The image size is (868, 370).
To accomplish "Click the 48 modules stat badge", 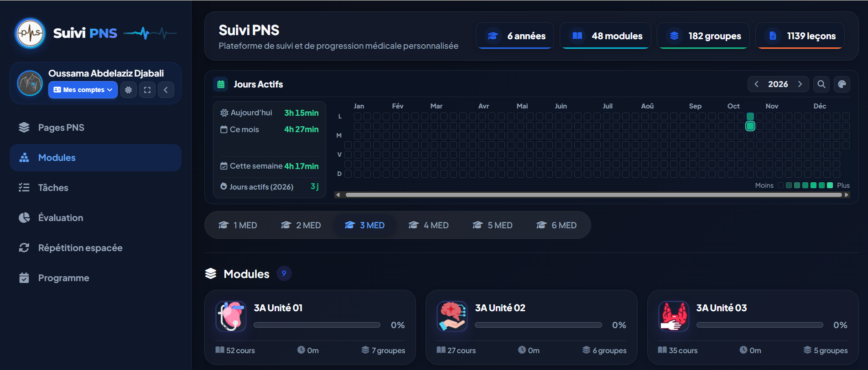I will [605, 36].
